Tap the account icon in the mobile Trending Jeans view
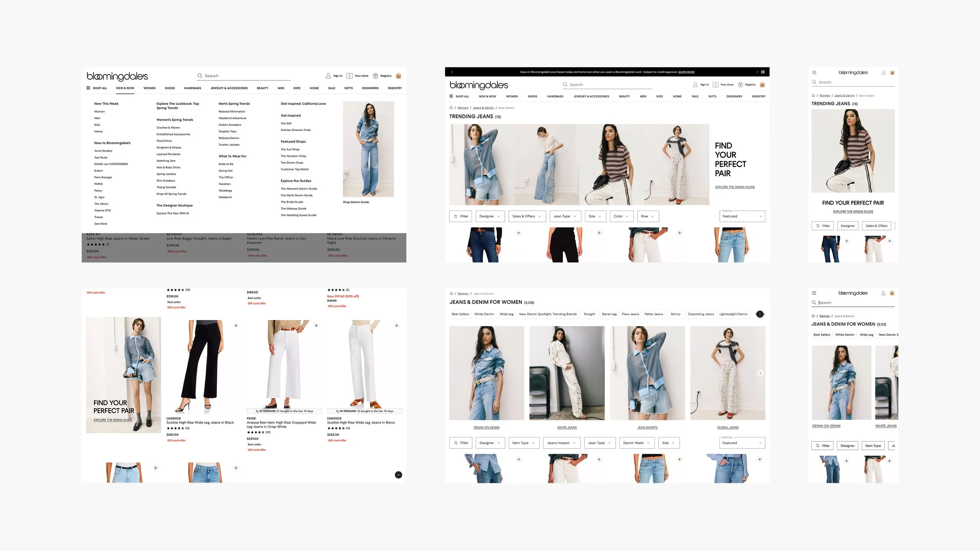Viewport: 980px width, 551px height. (884, 72)
